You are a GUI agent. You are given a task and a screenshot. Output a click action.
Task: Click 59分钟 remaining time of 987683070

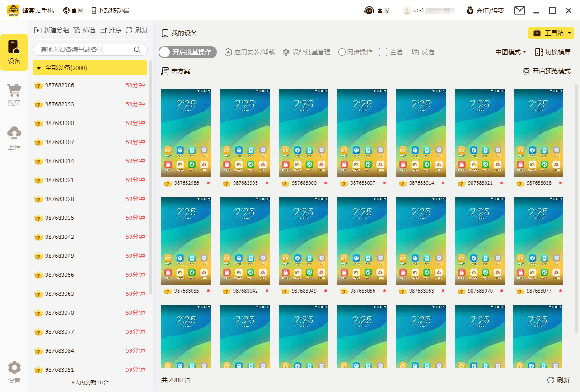(x=135, y=313)
